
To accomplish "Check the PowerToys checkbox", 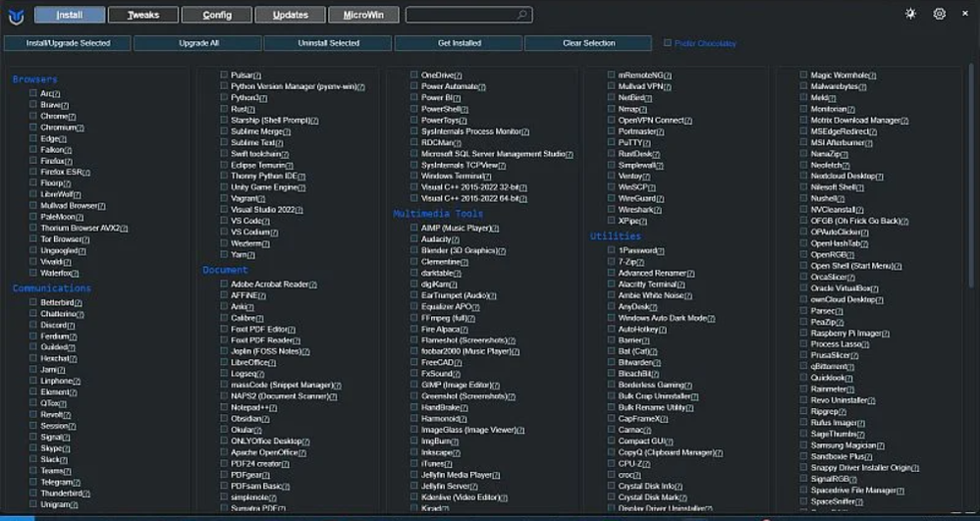I will (x=413, y=120).
